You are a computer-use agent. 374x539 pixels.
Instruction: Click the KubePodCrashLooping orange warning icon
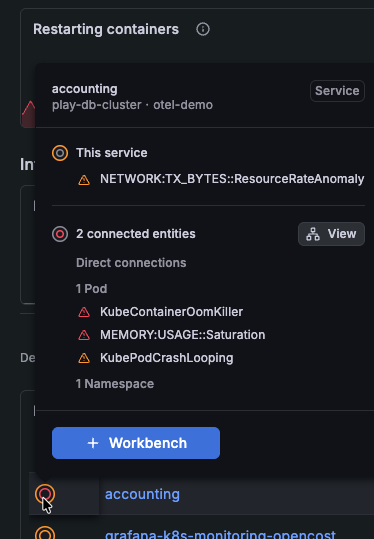tap(84, 358)
